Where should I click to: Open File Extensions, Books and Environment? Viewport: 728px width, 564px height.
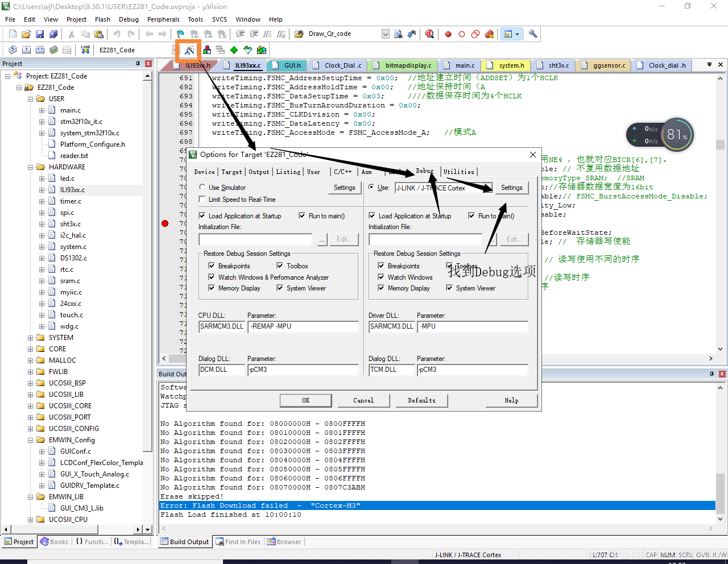pos(207,50)
